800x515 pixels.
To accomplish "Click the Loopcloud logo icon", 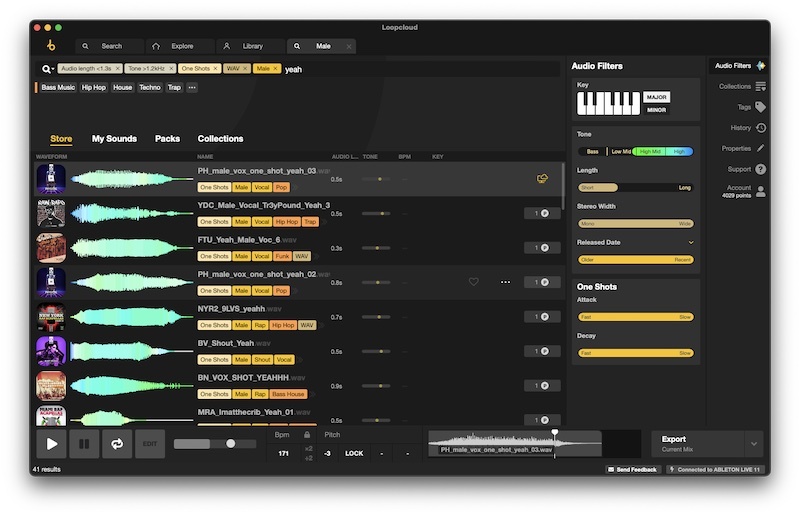I will 51,46.
